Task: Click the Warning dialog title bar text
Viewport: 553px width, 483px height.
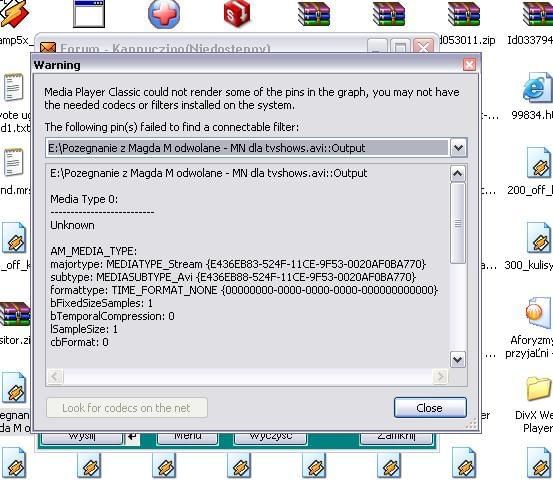Action: (57, 65)
